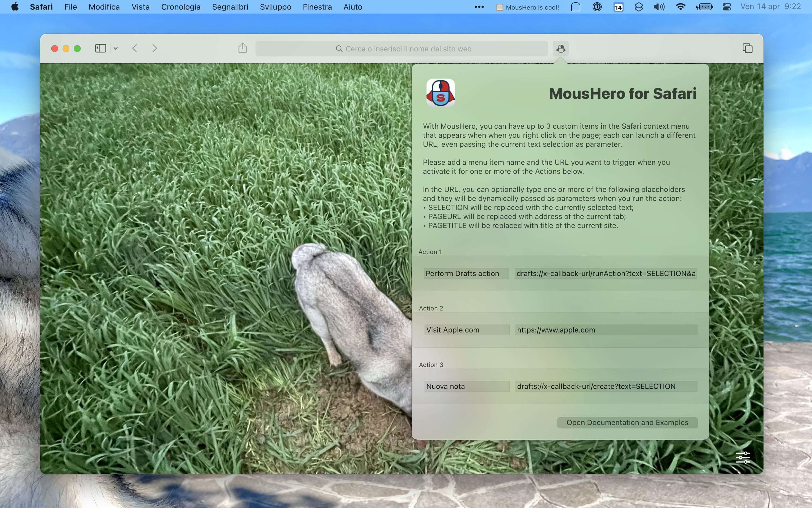Show the tab overview
This screenshot has height=508, width=812.
coord(747,48)
